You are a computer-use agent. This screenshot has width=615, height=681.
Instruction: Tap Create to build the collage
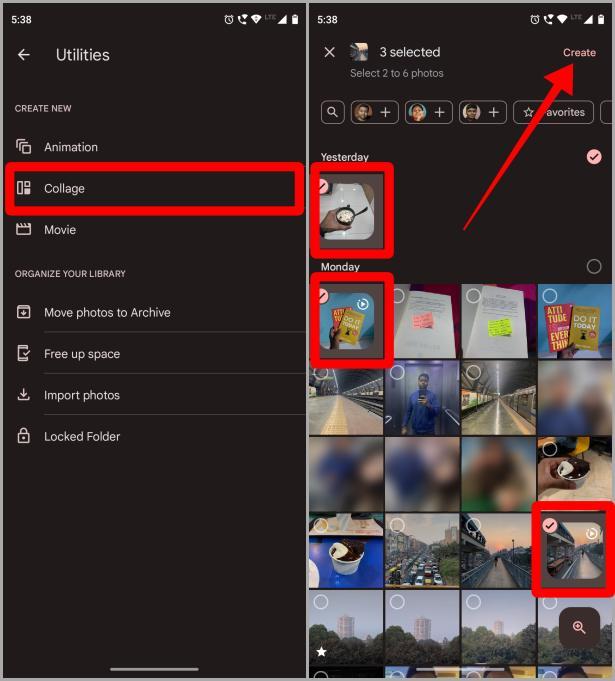579,53
